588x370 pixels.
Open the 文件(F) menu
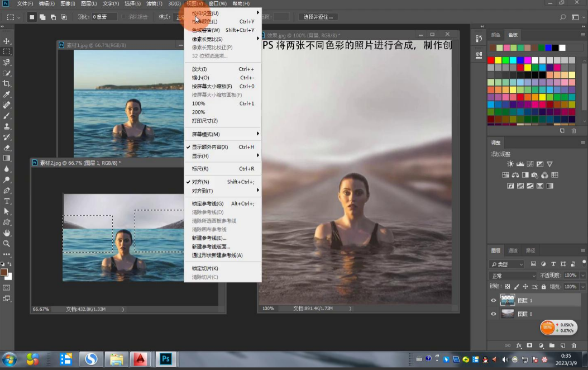[25, 3]
